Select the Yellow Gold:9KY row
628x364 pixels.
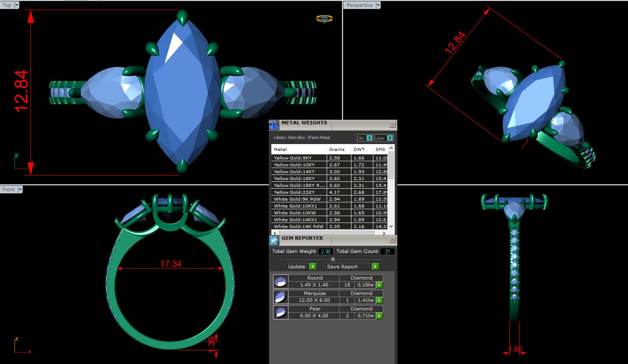click(330, 158)
